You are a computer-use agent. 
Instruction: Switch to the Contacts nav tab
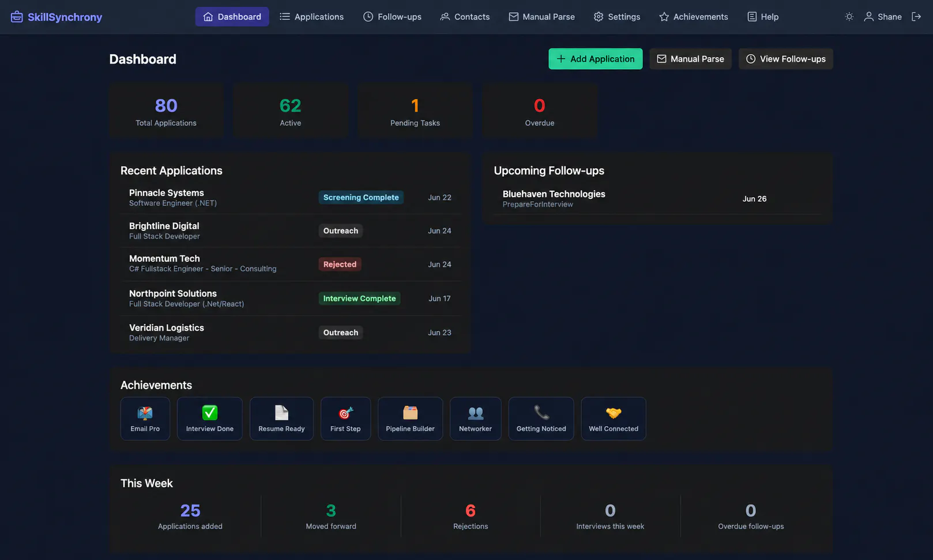465,17
